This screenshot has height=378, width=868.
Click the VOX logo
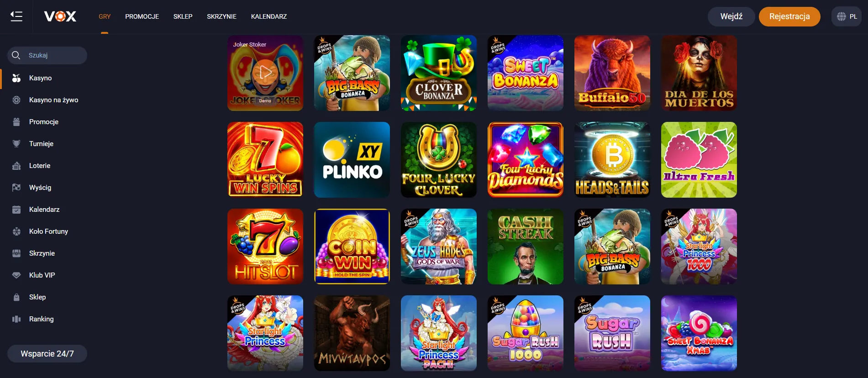click(x=60, y=16)
